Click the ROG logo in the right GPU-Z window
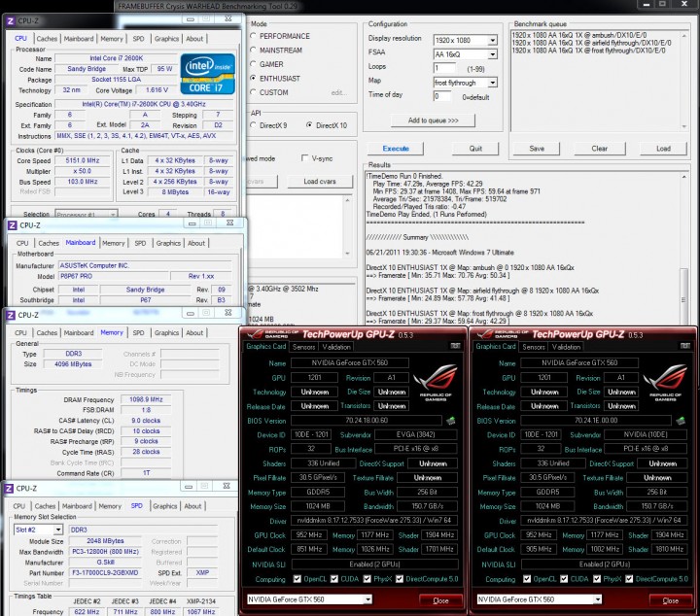This screenshot has width=700, height=616. click(665, 382)
